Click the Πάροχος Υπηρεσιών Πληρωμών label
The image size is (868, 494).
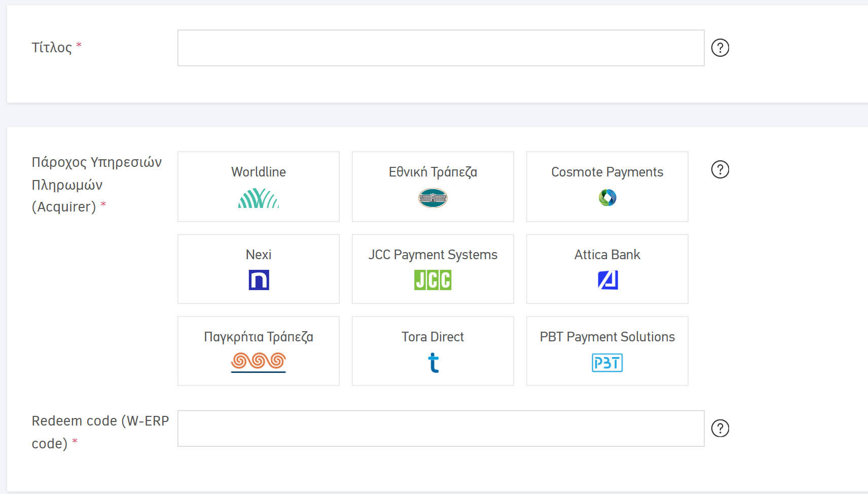(96, 185)
